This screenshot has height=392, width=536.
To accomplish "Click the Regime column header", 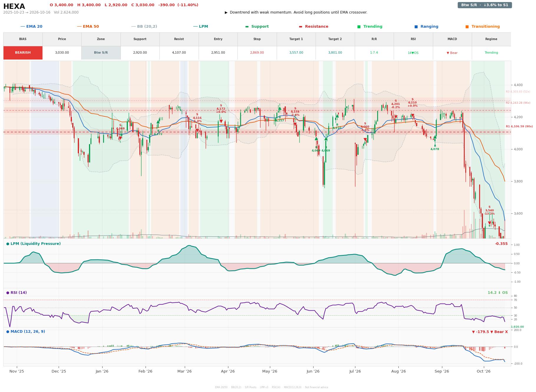I will (491, 39).
